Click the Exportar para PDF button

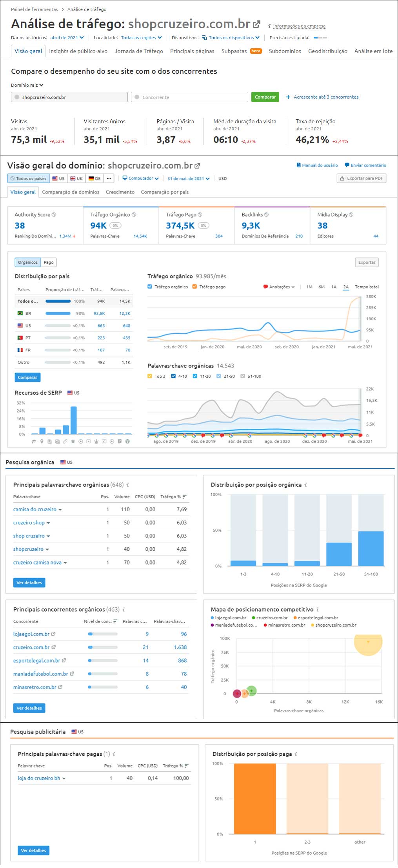coord(362,178)
